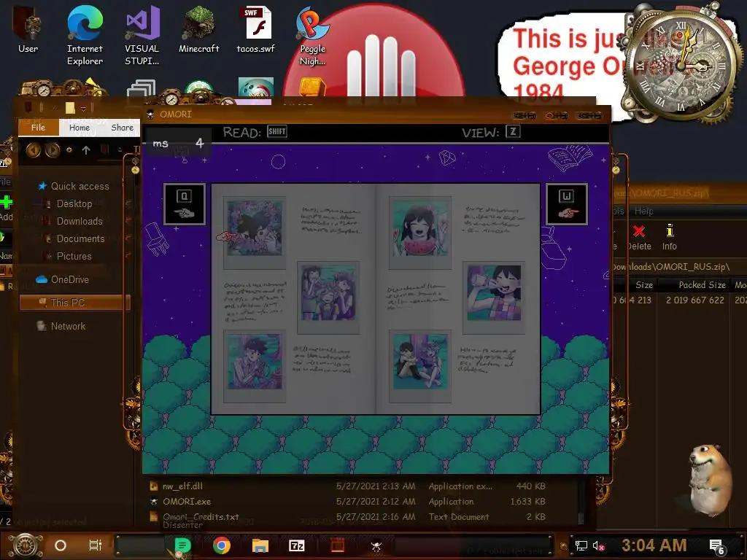Viewport: 747px width, 560px height.
Task: Open the Home ribbon tab
Action: [79, 127]
